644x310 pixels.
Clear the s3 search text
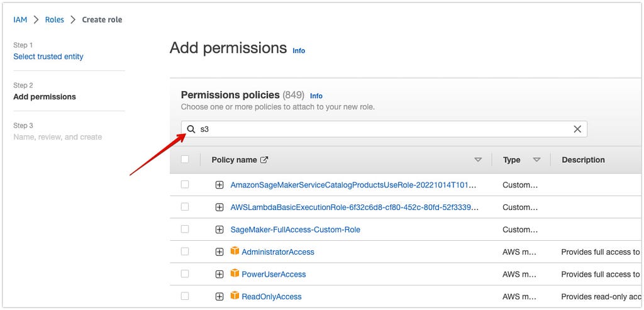[x=577, y=129]
